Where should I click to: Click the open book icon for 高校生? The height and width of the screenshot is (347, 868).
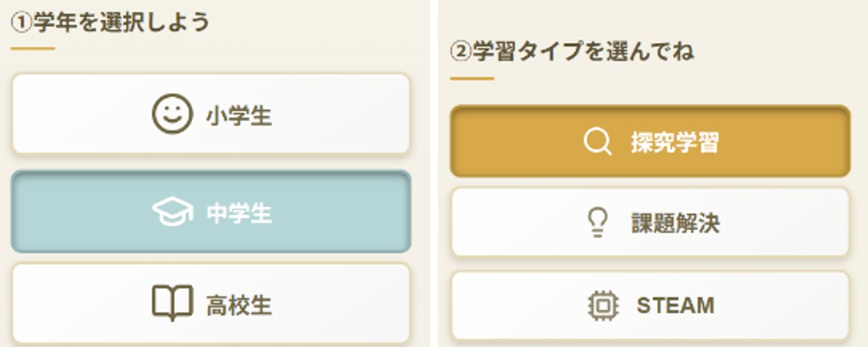pyautogui.click(x=172, y=304)
